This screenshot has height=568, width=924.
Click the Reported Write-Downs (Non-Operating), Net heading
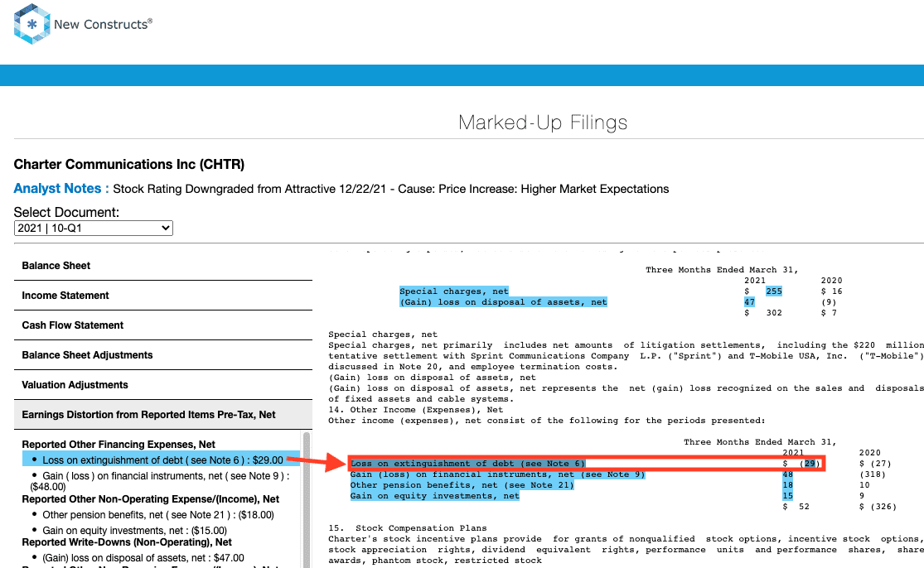(x=127, y=542)
